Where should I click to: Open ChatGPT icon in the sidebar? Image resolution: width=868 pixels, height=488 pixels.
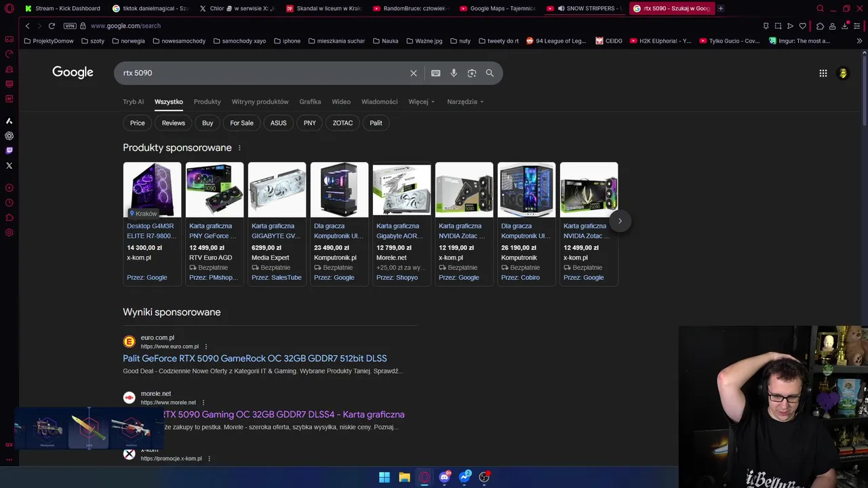9,136
